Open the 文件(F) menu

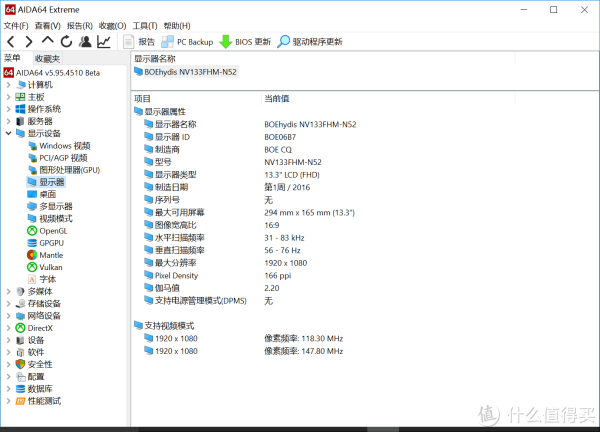coord(16,26)
